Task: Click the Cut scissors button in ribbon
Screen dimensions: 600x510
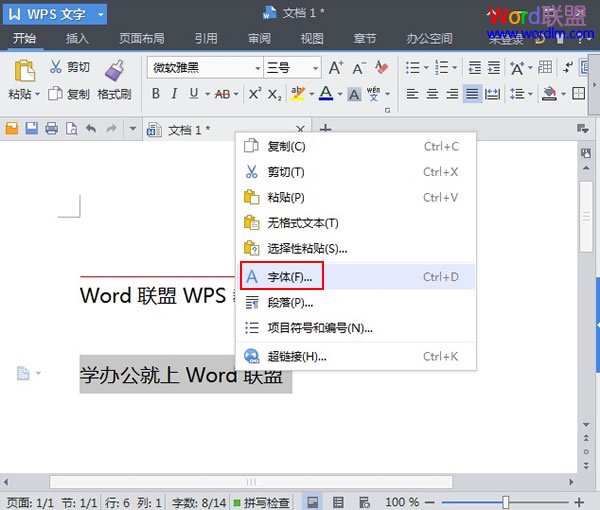Action: pos(69,67)
